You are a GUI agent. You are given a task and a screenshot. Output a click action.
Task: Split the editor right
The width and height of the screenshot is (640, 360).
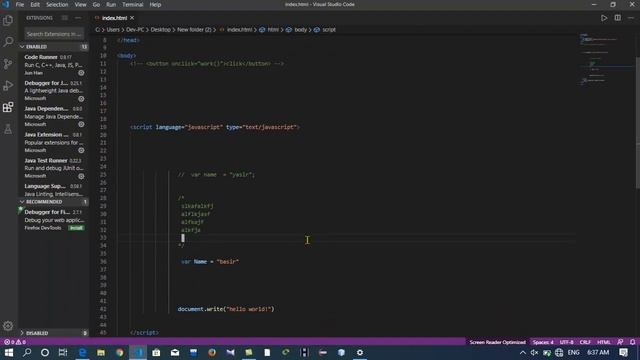(x=618, y=18)
